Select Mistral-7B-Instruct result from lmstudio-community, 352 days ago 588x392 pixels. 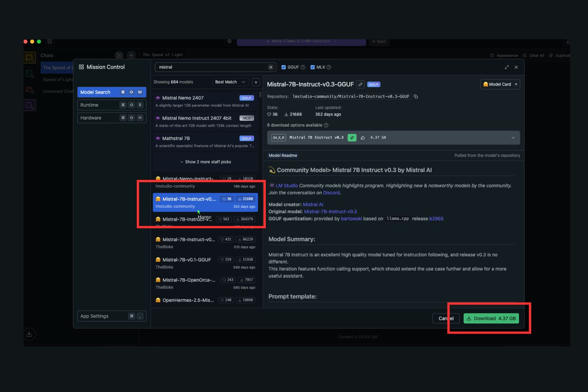click(x=205, y=202)
